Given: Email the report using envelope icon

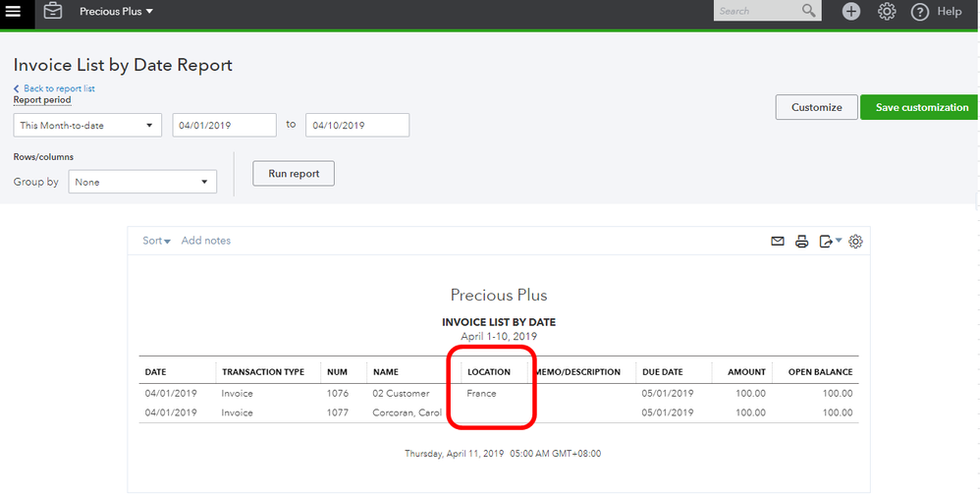Looking at the screenshot, I should point(778,242).
